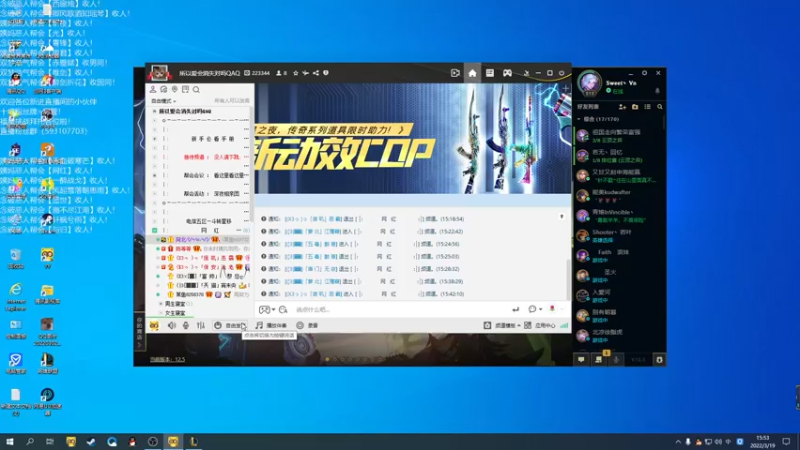Click the record 录音 button
The image size is (800, 450).
coord(307,326)
